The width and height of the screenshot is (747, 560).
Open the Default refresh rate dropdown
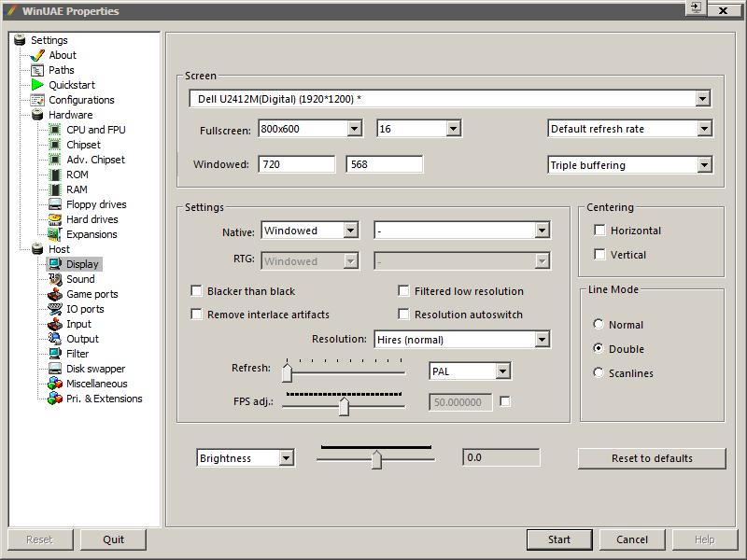tap(629, 129)
